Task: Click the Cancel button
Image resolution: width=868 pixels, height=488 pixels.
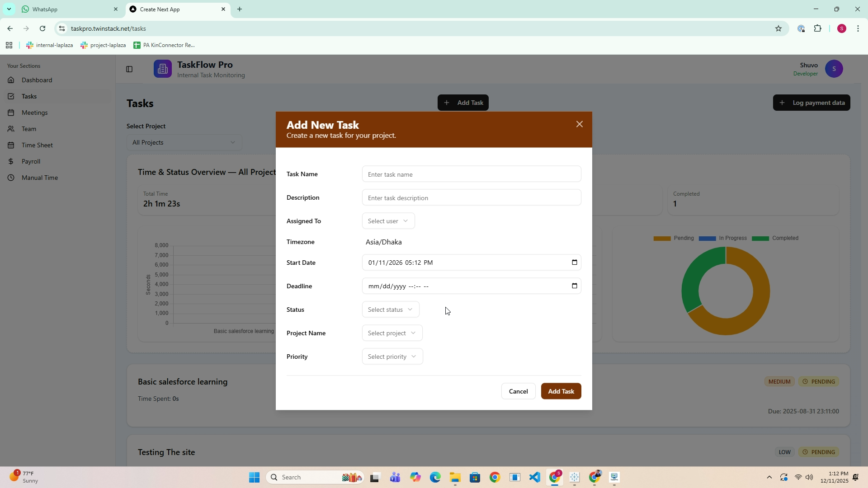Action: click(x=518, y=391)
